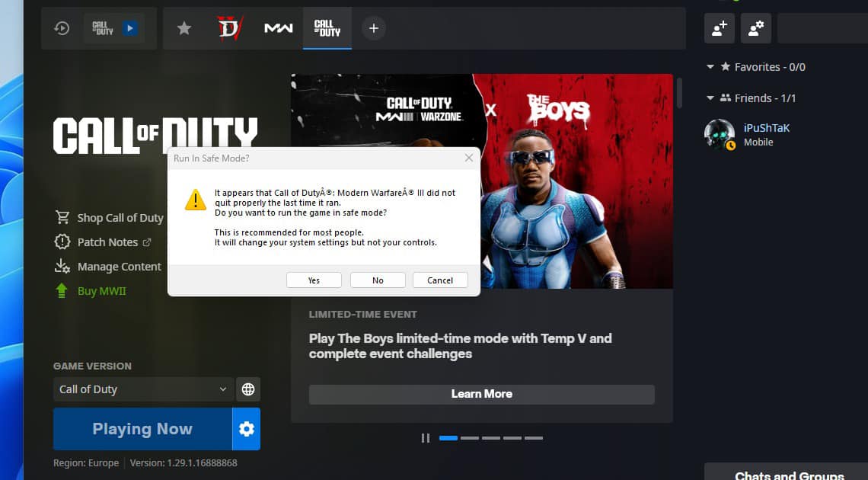868x480 pixels.
Task: Open the Favorites star tab
Action: pos(183,28)
